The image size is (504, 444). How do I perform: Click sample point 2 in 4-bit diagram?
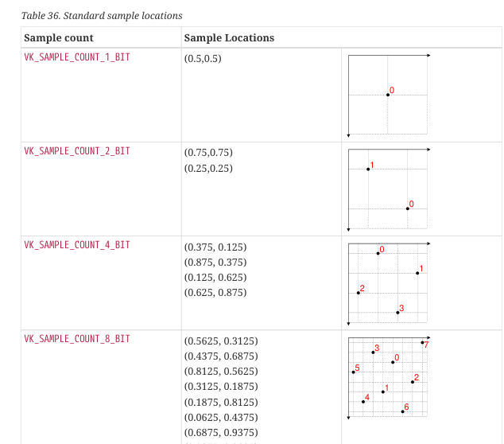point(359,293)
